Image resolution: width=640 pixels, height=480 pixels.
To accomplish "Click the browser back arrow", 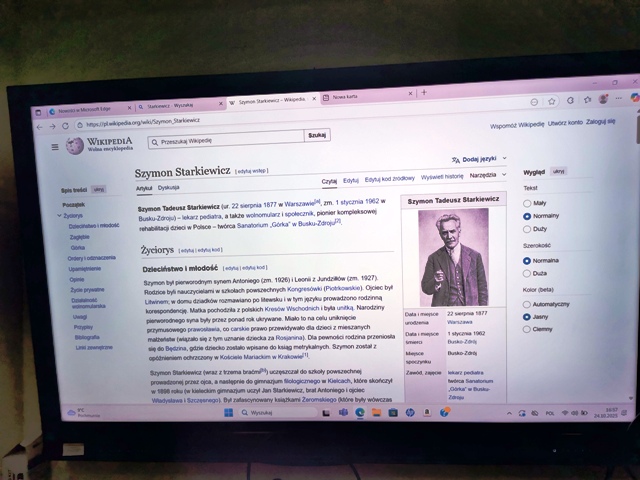I will click(x=39, y=126).
